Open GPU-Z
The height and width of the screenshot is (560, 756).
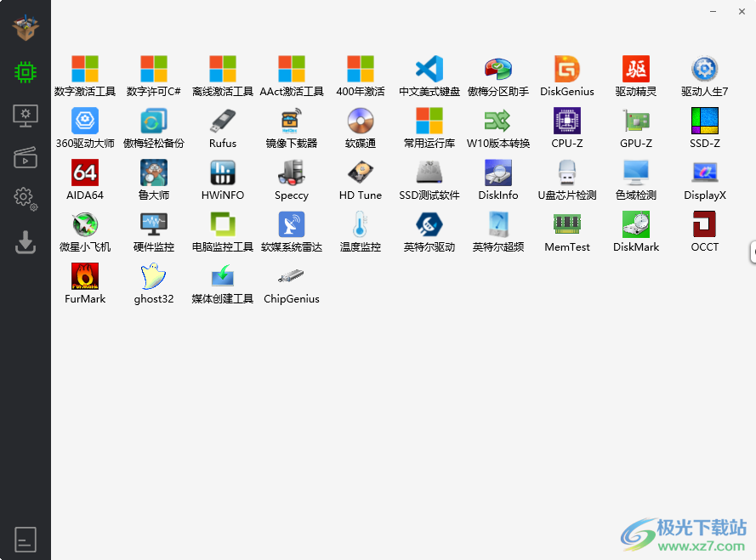pos(636,121)
